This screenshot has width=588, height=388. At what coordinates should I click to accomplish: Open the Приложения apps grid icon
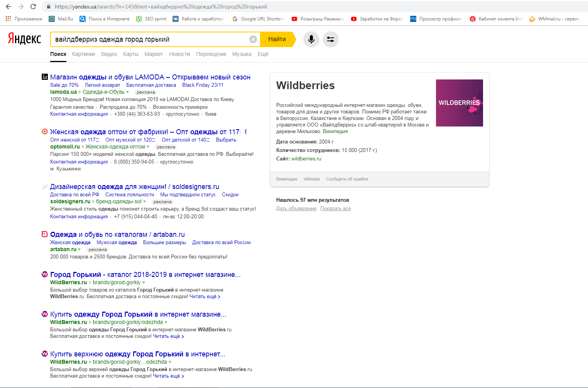pos(8,19)
